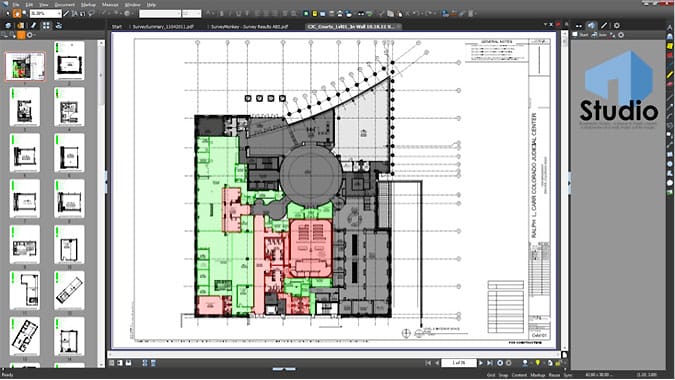Toggle Sync in the status bar
Screen dimensions: 675x380
[x=567, y=375]
